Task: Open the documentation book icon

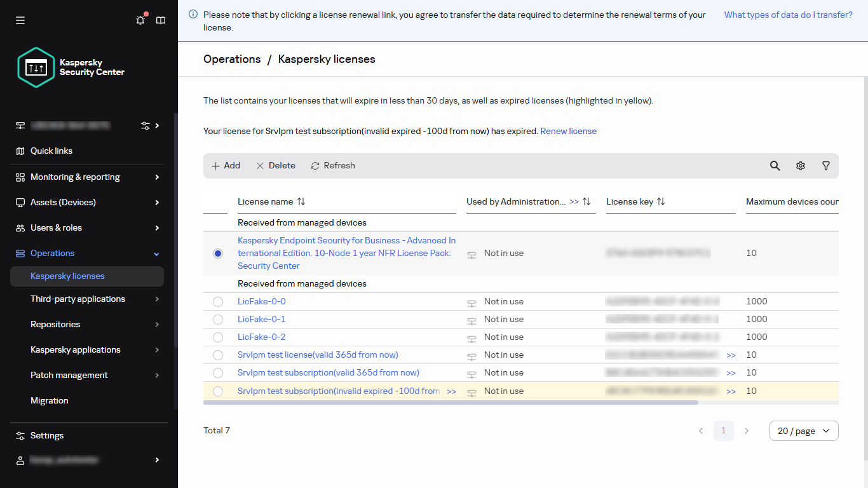Action: tap(161, 20)
